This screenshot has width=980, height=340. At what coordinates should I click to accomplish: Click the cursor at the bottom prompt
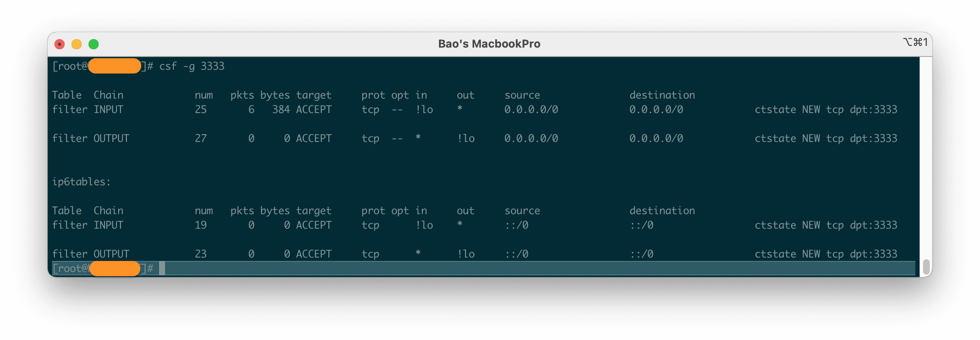pyautogui.click(x=162, y=268)
